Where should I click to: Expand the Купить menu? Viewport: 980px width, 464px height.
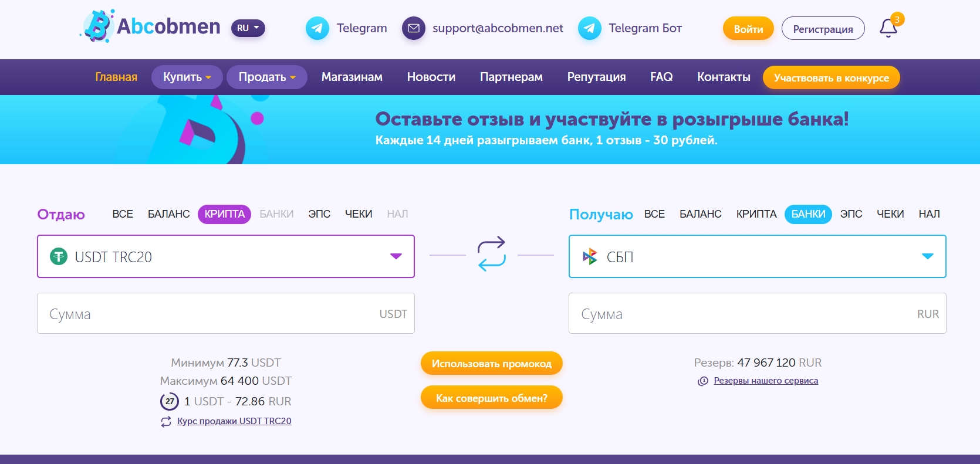click(187, 77)
